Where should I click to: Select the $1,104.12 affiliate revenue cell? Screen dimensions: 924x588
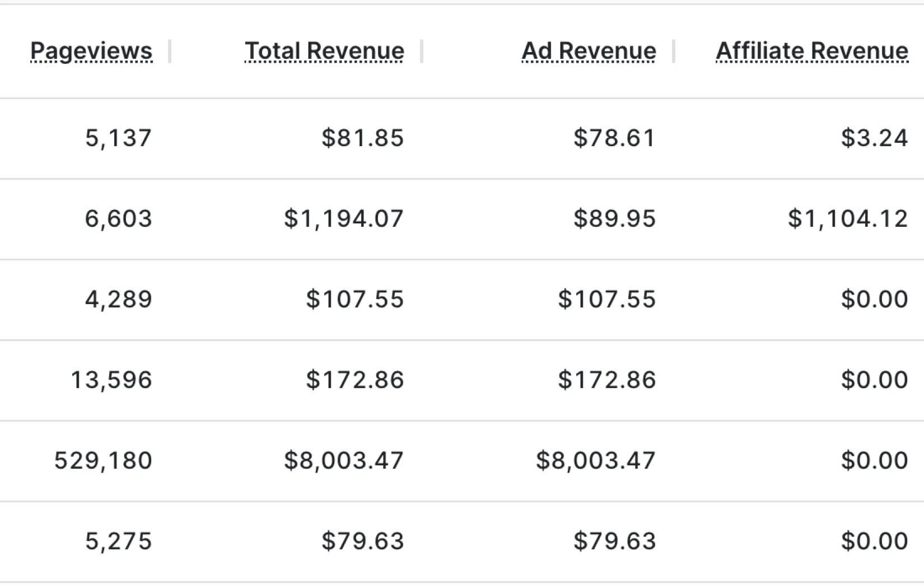tap(848, 218)
